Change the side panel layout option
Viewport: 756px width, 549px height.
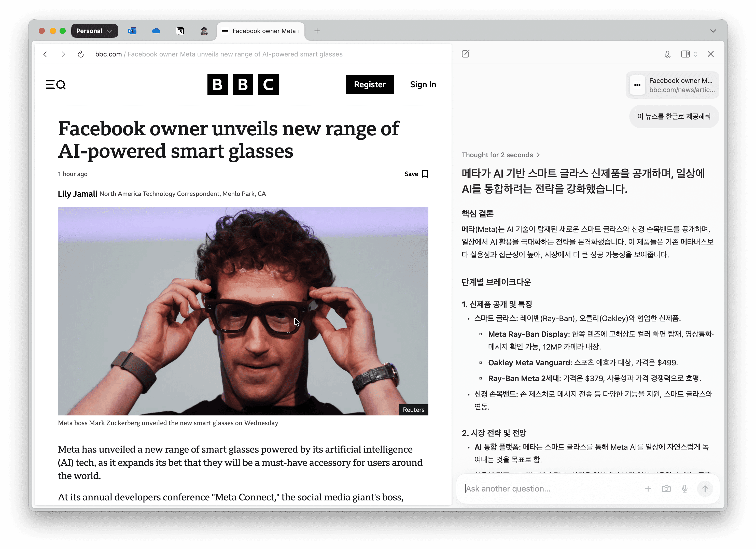689,54
